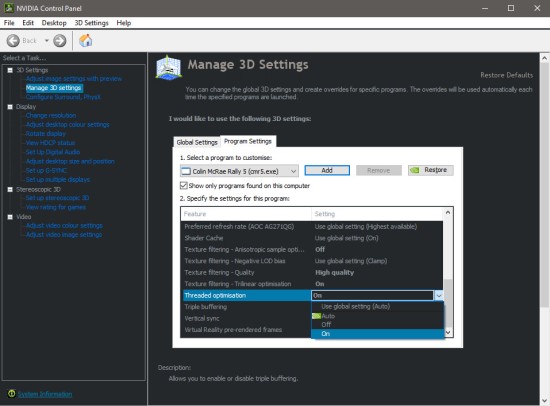550x406 pixels.
Task: Open Adjust desktop size and position
Action: pyautogui.click(x=70, y=161)
